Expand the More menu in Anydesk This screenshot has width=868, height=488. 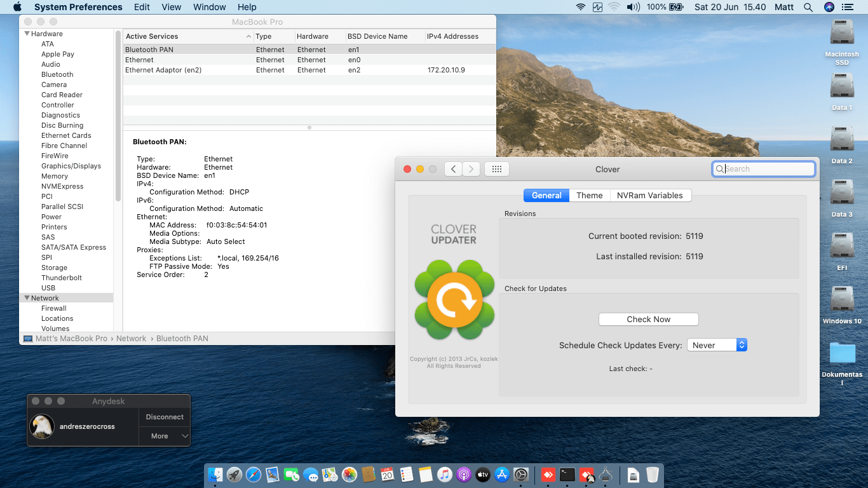coord(165,436)
